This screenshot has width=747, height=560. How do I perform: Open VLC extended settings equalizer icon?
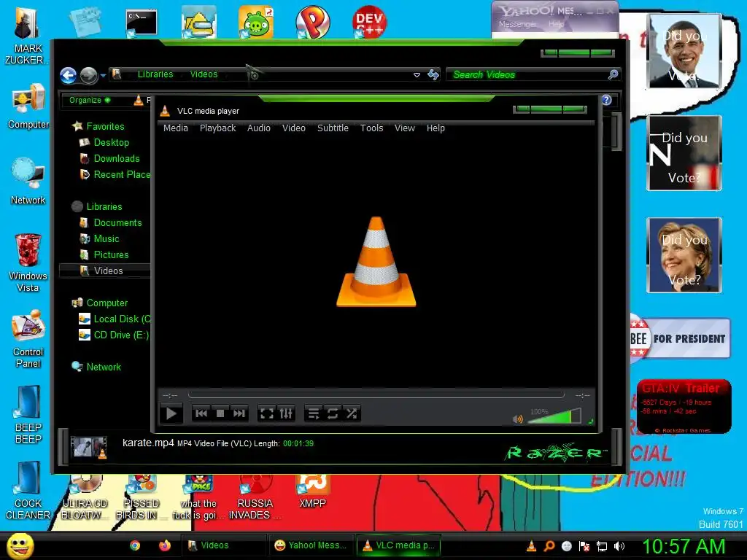[286, 413]
